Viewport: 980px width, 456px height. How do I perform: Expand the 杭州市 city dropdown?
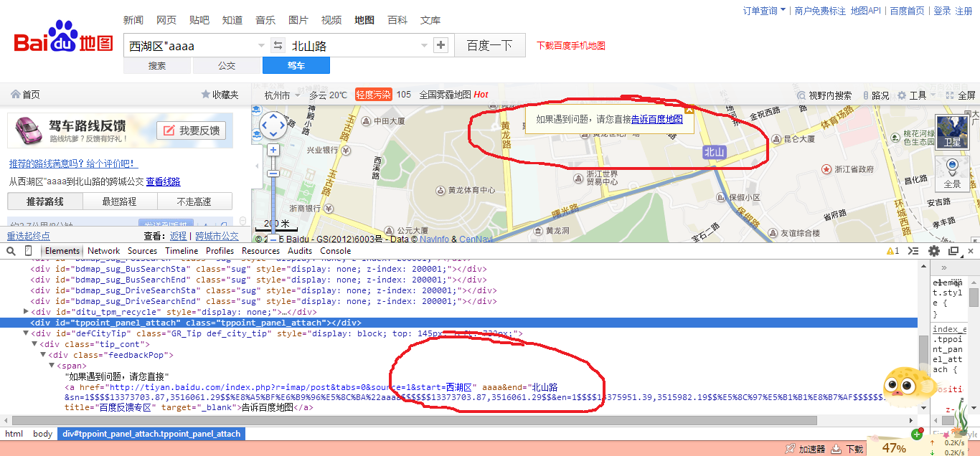tap(283, 95)
